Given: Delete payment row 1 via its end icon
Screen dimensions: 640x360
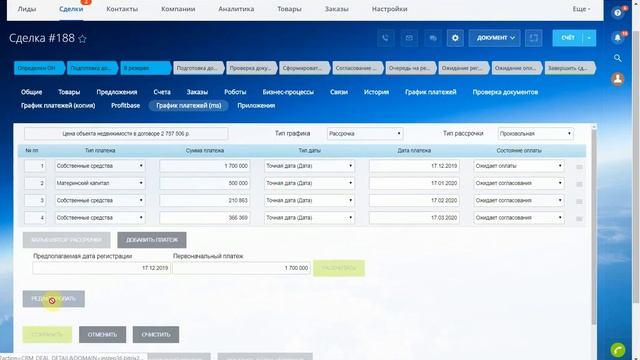Looking at the screenshot, I should pyautogui.click(x=579, y=167).
